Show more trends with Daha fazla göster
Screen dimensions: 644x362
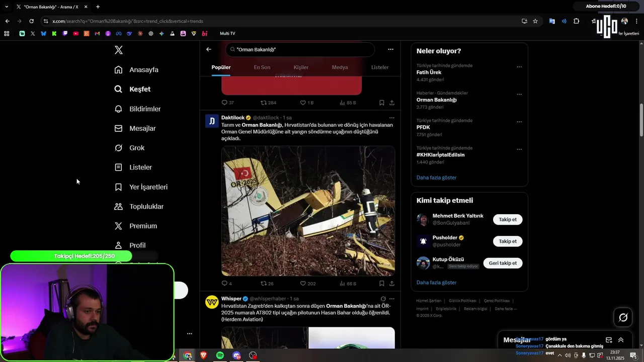(x=436, y=177)
